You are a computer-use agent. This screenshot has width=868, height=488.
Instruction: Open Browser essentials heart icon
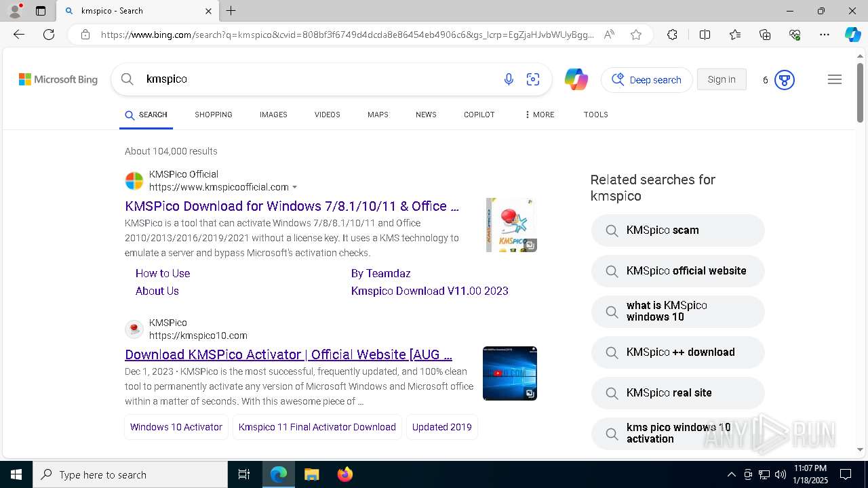(x=795, y=35)
